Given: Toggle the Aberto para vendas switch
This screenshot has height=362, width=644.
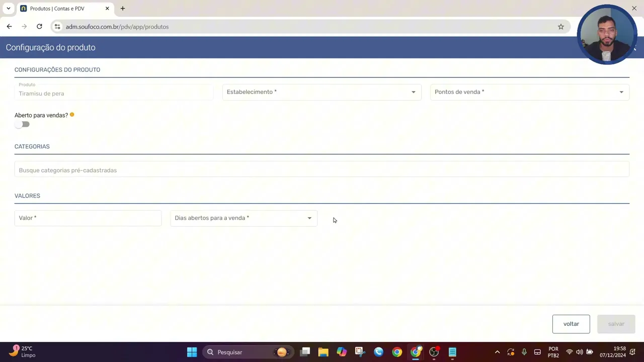Looking at the screenshot, I should 22,124.
